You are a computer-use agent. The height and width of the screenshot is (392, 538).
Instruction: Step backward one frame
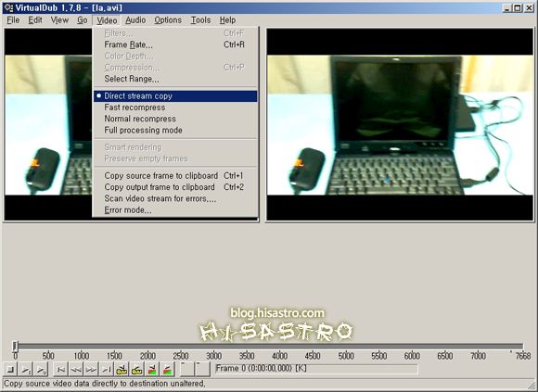[x=76, y=370]
